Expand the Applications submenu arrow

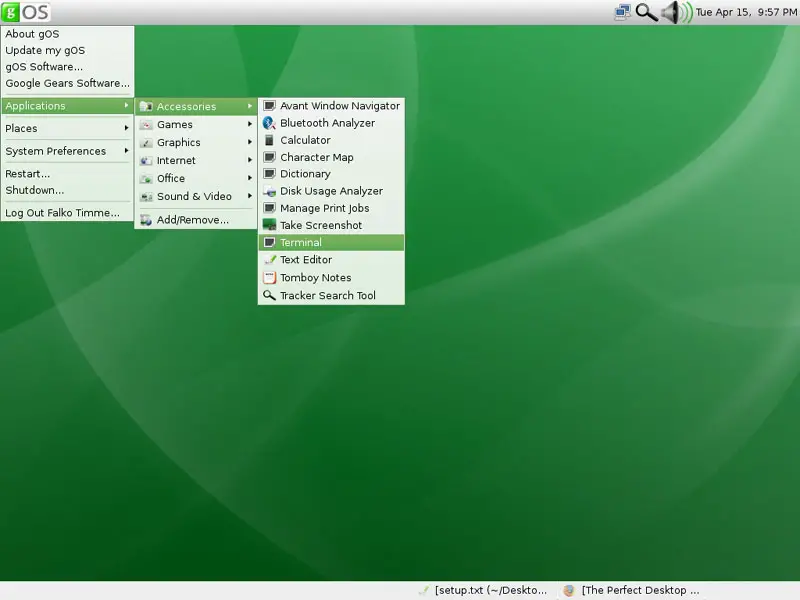(x=126, y=105)
